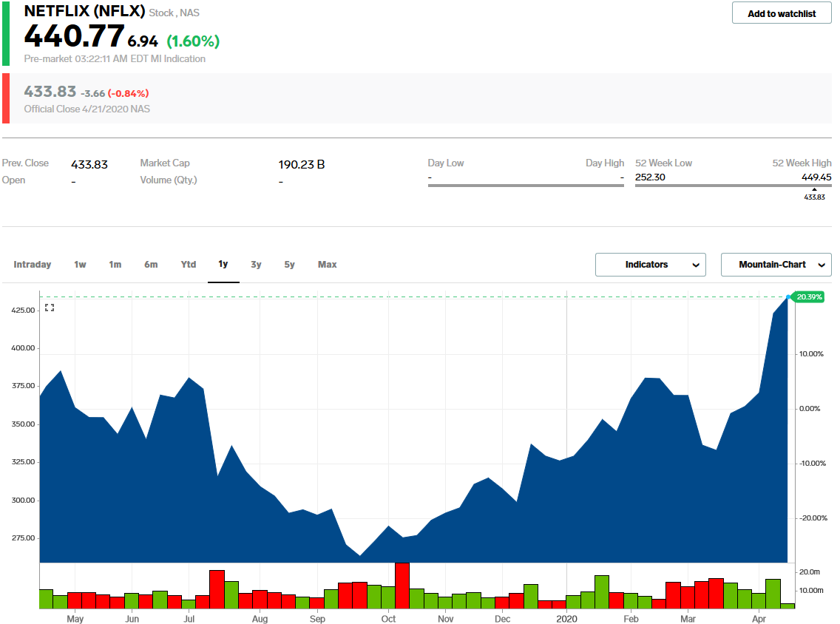Image resolution: width=840 pixels, height=624 pixels.
Task: Select the Ytd time range tab
Action: coord(189,264)
